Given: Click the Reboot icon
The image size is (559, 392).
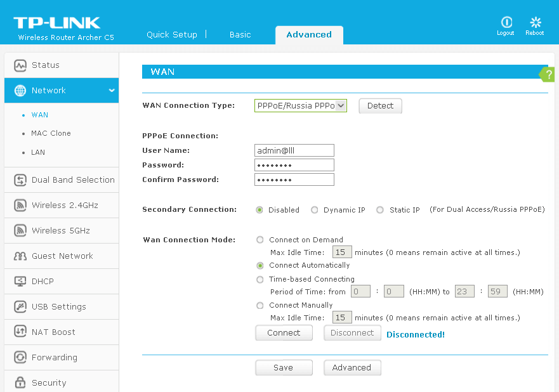Looking at the screenshot, I should (535, 22).
